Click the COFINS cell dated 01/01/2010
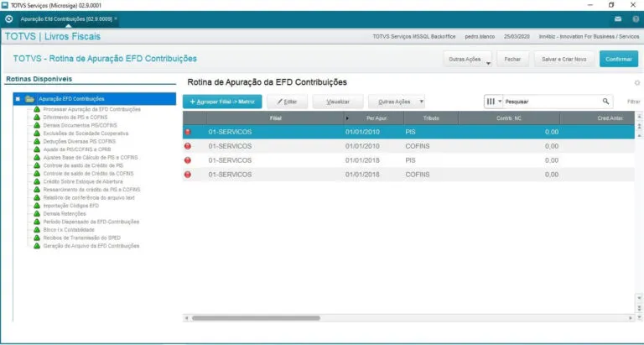The height and width of the screenshot is (345, 644). (x=418, y=146)
